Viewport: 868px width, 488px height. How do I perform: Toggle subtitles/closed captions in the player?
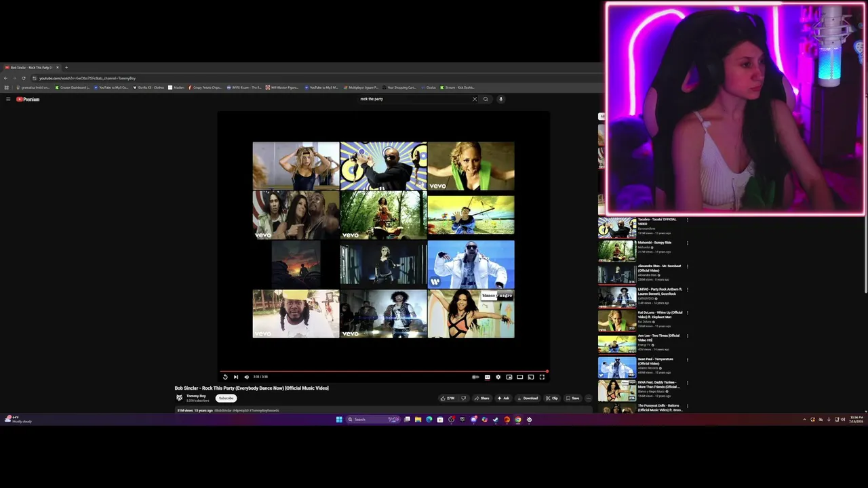point(488,377)
